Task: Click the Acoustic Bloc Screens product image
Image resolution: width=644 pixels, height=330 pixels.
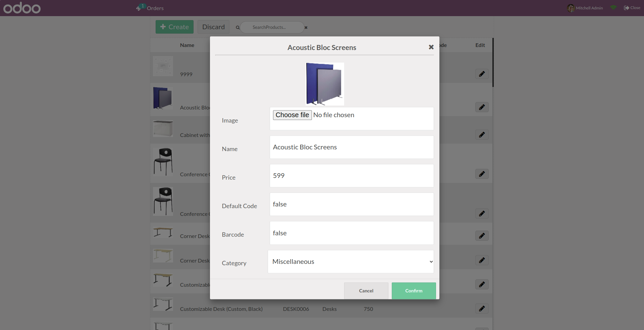Action: point(325,84)
